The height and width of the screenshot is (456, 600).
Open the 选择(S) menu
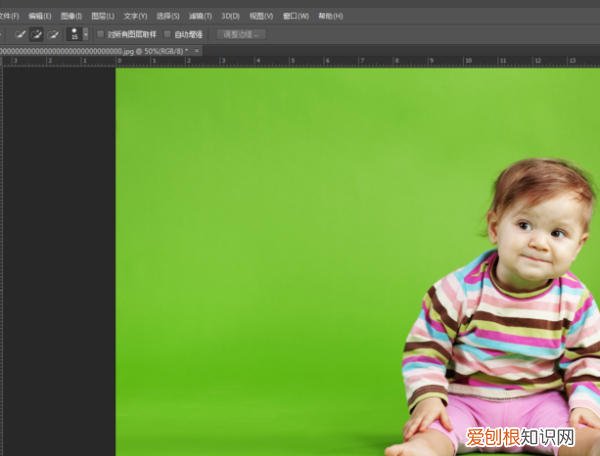168,17
